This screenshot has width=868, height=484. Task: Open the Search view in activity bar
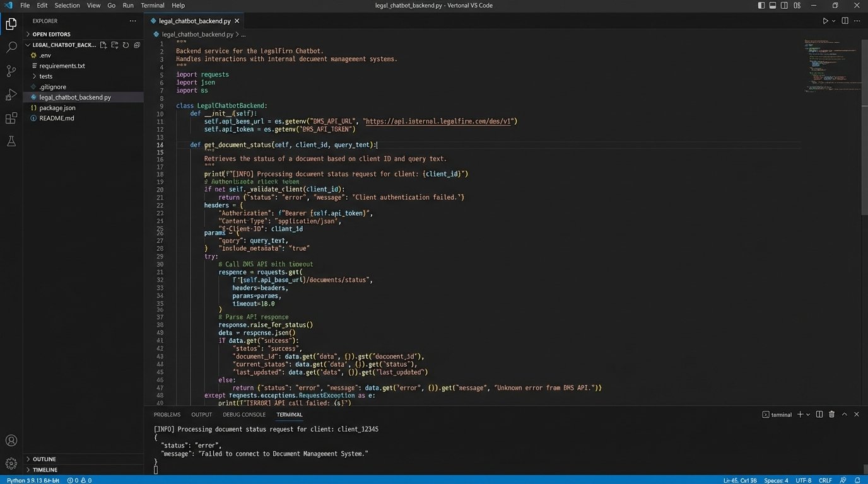click(x=11, y=47)
